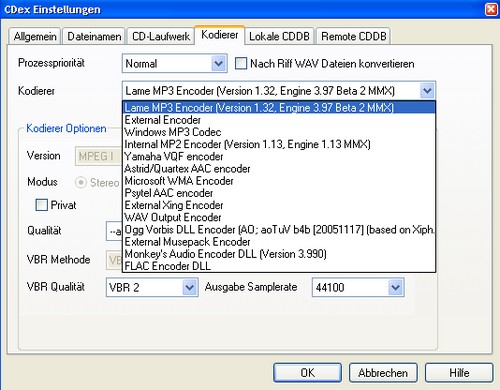Enable Nach Riff WAV Dateien konvertieren checkbox
Viewport: 500px width, 390px height.
click(x=241, y=63)
